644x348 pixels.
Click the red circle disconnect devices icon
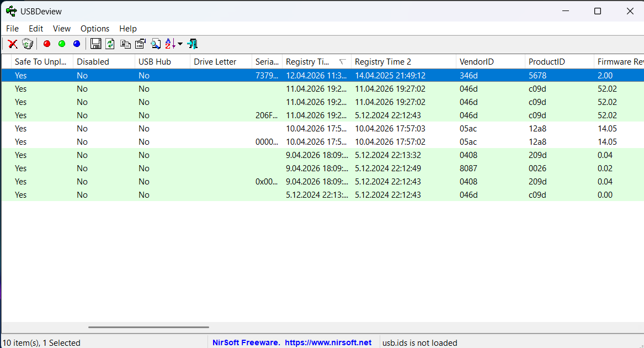point(47,44)
